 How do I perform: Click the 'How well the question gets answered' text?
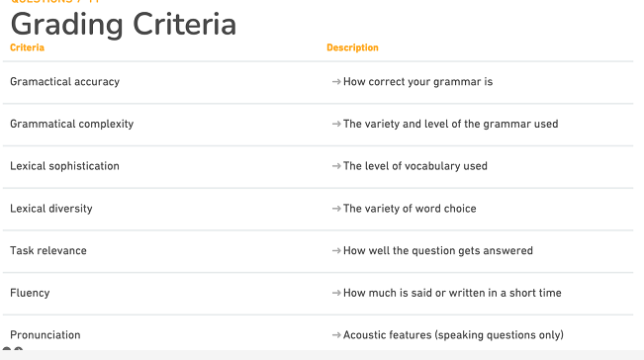click(438, 251)
